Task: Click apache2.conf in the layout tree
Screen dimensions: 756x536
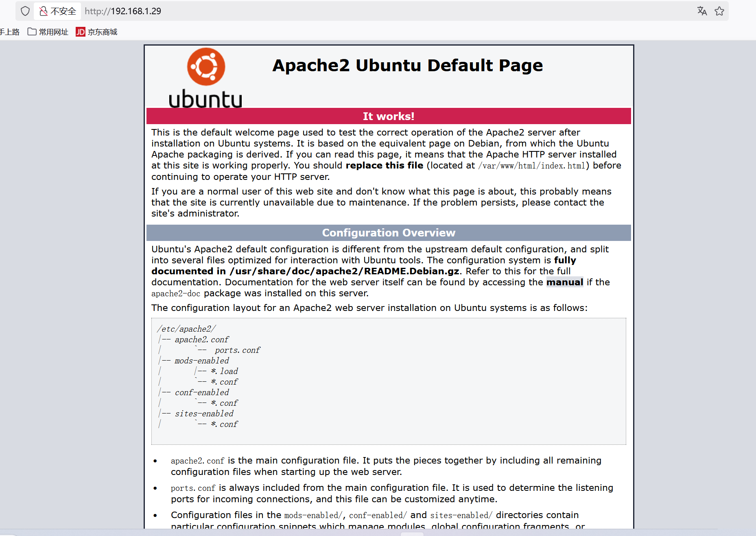Action: click(x=202, y=339)
